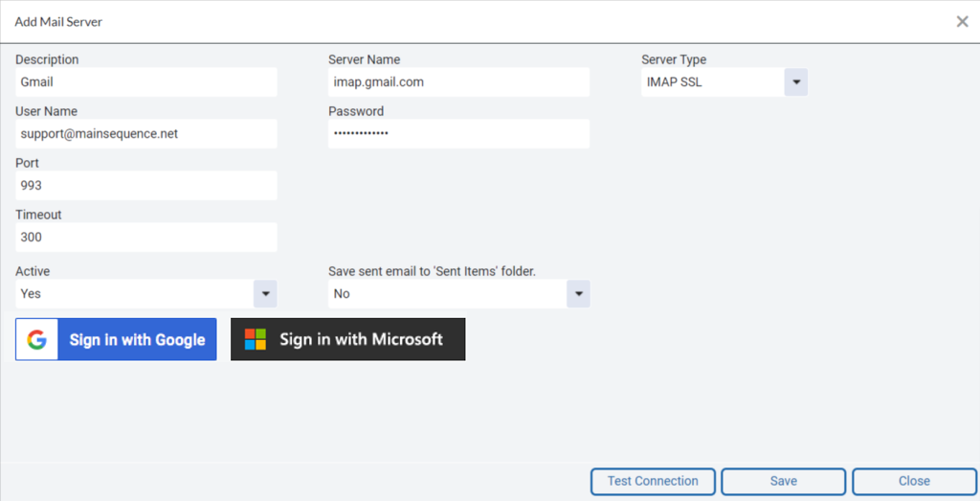Choose Sign in with Microsoft text
Viewport: 980px width, 501px height.
[361, 339]
